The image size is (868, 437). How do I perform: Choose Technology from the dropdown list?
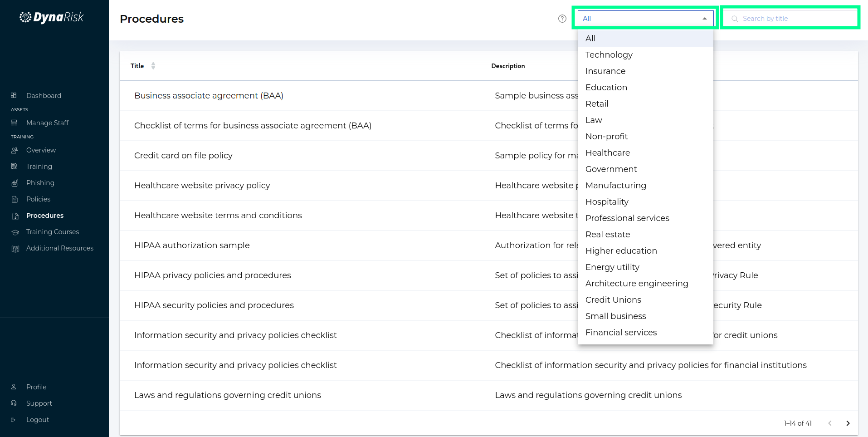point(646,55)
